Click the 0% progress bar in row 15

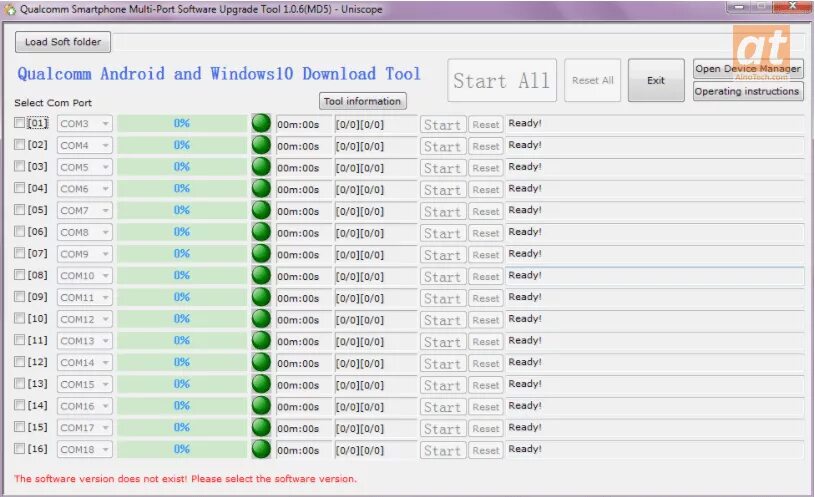[182, 427]
